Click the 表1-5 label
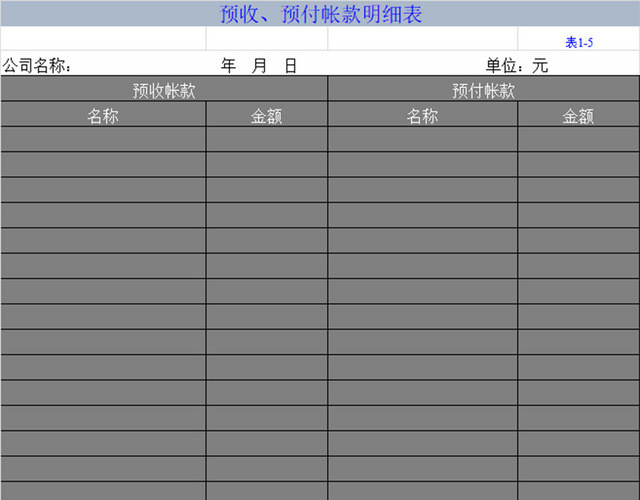The width and height of the screenshot is (640, 500). coord(579,42)
